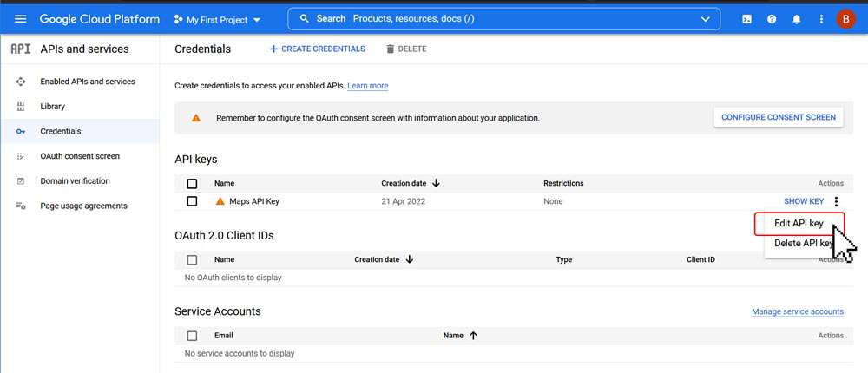
Task: Click the None restrictions value
Action: click(x=553, y=201)
